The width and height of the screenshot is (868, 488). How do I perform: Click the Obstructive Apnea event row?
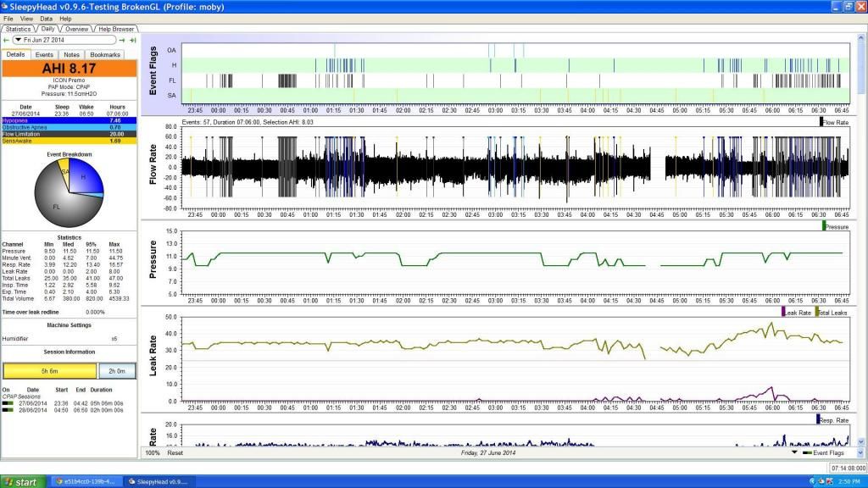point(70,127)
